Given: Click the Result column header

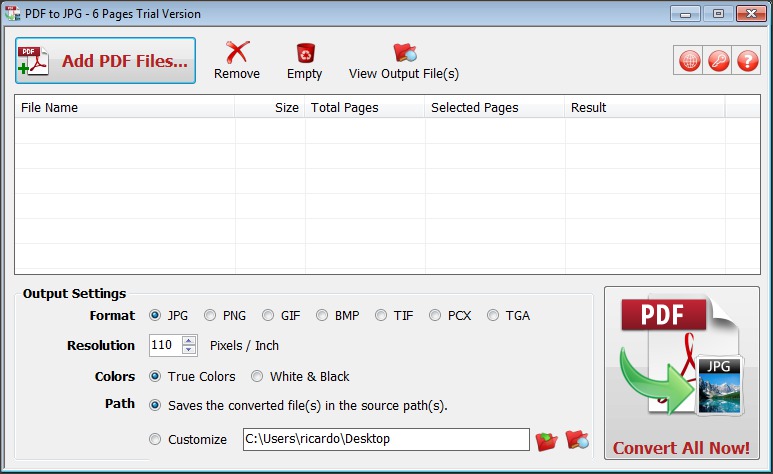Looking at the screenshot, I should (645, 108).
